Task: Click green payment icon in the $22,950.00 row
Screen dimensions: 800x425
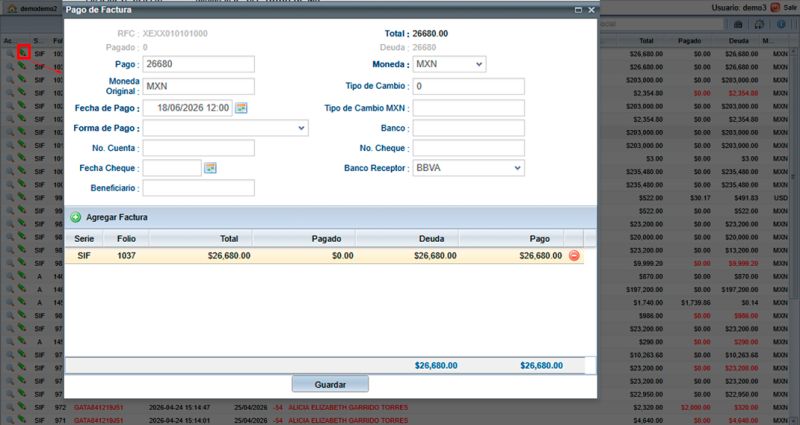Action: pos(22,393)
